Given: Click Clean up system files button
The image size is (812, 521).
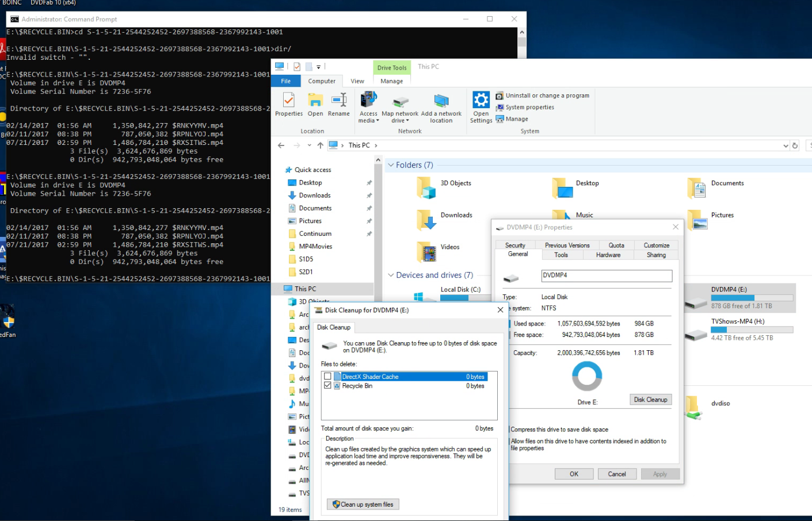Looking at the screenshot, I should [x=363, y=504].
